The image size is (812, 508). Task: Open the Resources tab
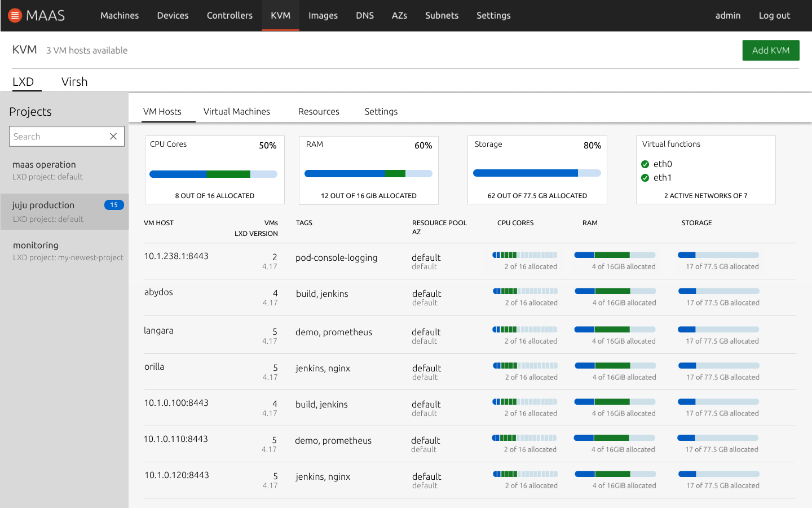(x=319, y=111)
